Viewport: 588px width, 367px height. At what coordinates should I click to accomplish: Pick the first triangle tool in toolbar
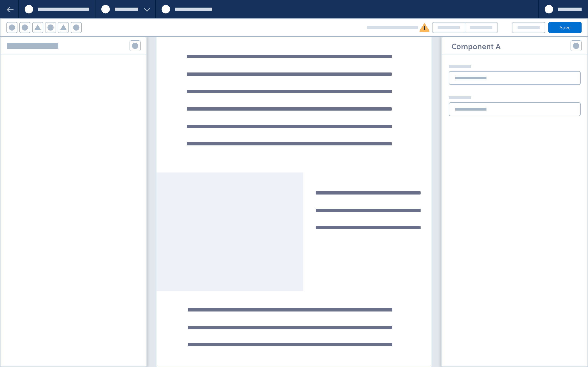(38, 28)
